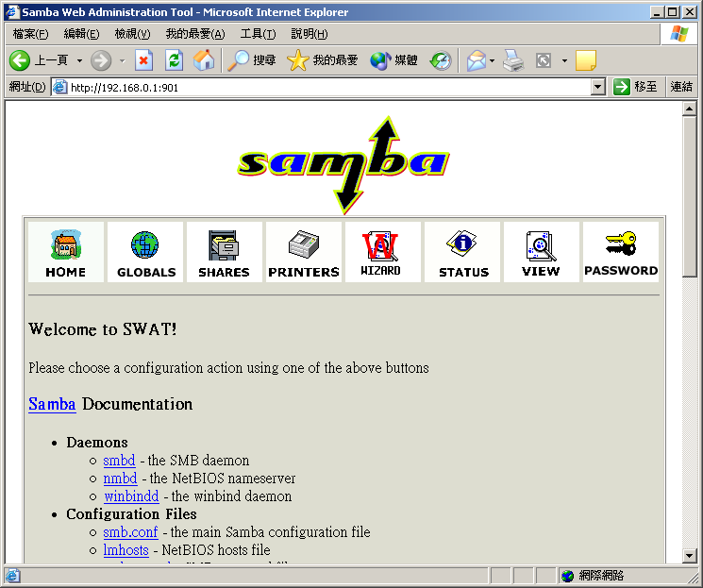Launch the Samba WIZARD icon
This screenshot has height=588, width=703.
pyautogui.click(x=381, y=252)
